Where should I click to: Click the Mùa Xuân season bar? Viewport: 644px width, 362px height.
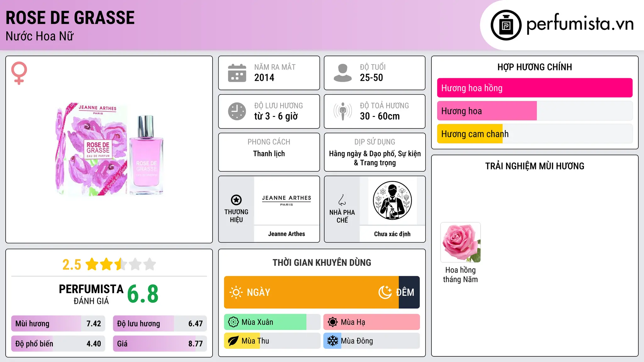pyautogui.click(x=272, y=322)
